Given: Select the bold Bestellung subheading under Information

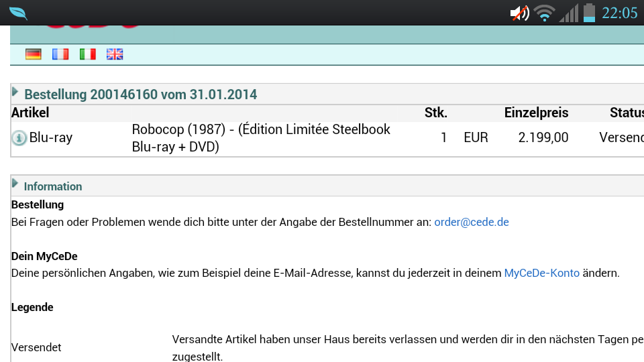Looking at the screenshot, I should pyautogui.click(x=38, y=205).
